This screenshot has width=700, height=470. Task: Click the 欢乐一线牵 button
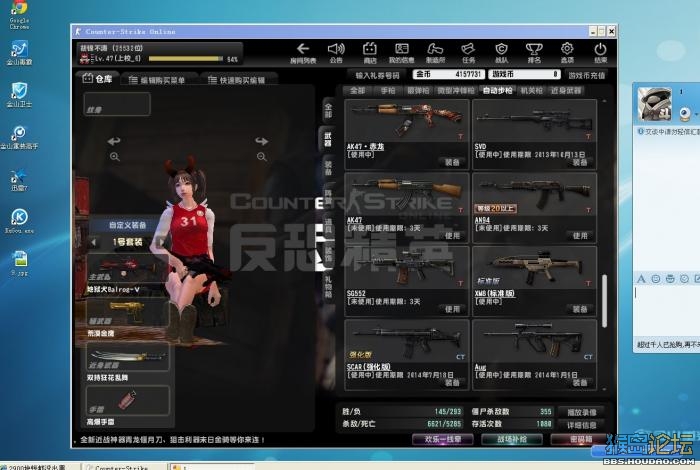(x=442, y=440)
